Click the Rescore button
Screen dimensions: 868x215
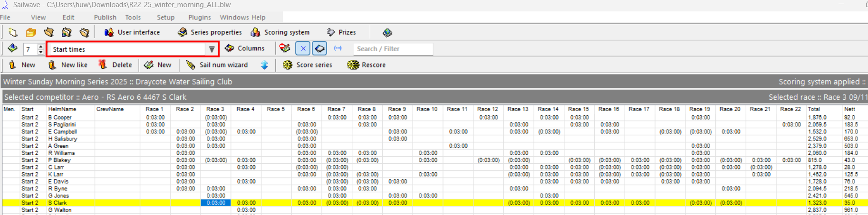click(366, 65)
